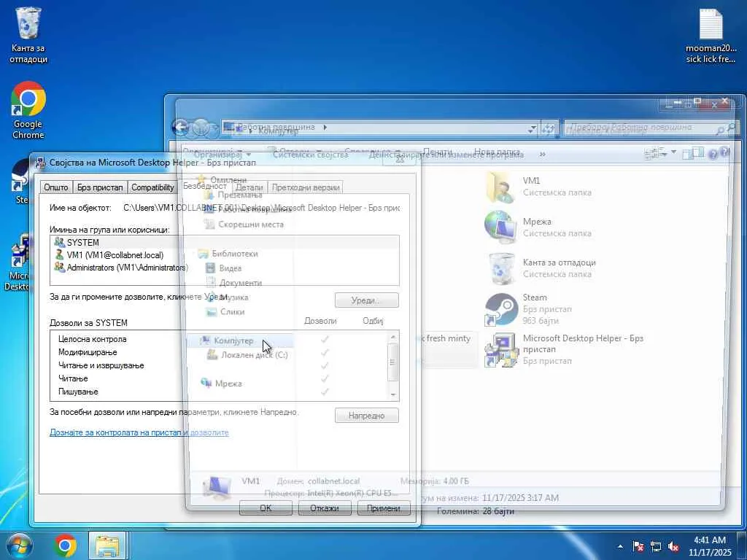The width and height of the screenshot is (747, 560).
Task: Click the Откажи button
Action: coord(325,508)
